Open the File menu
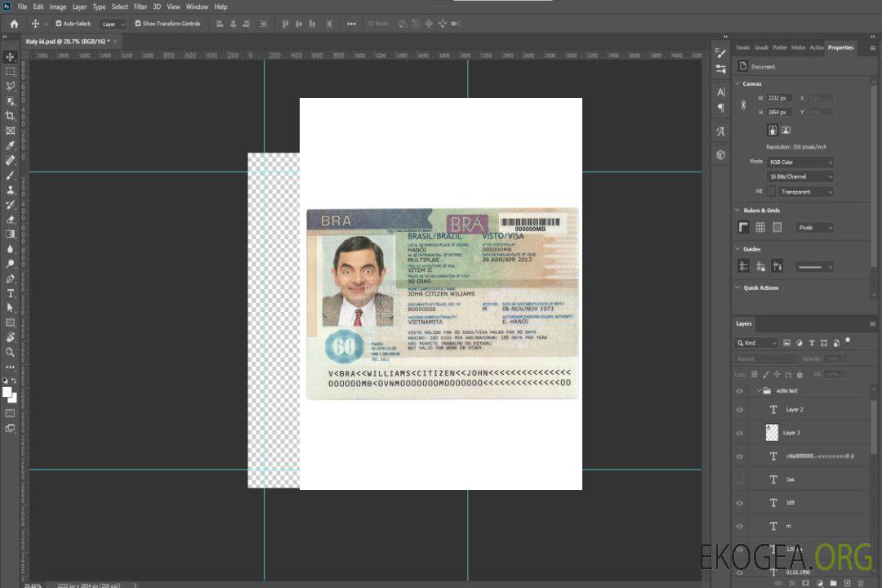 click(22, 7)
